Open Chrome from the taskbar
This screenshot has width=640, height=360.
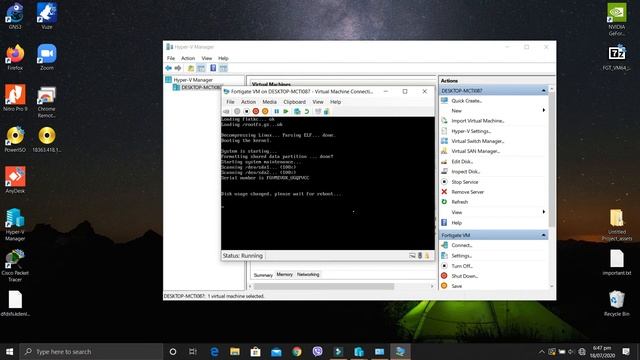(x=297, y=351)
